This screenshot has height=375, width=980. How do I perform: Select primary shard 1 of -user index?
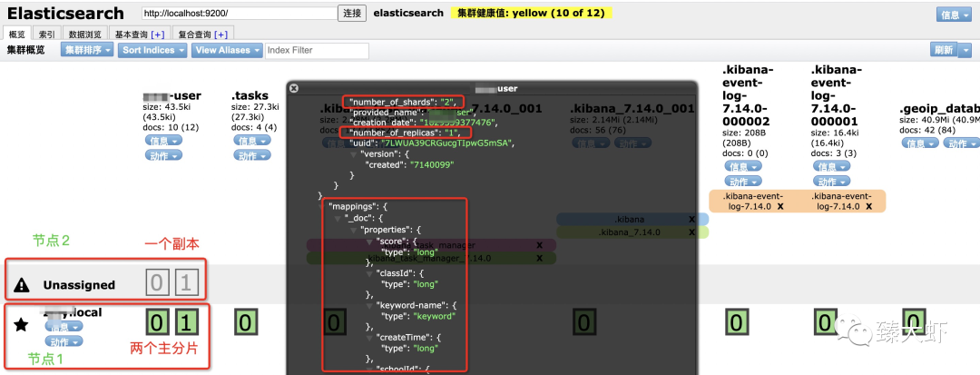186,323
